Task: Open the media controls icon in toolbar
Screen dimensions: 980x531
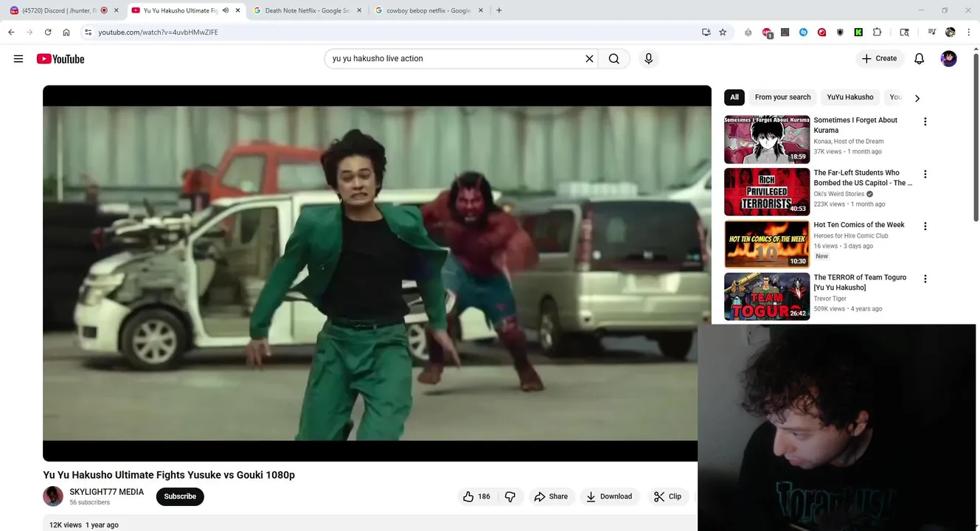Action: (x=931, y=32)
